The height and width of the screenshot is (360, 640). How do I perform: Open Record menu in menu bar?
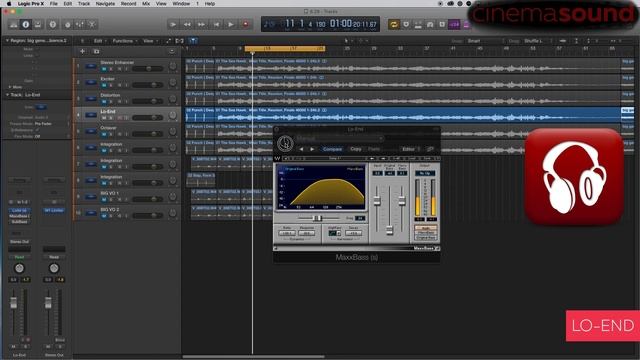pos(128,4)
